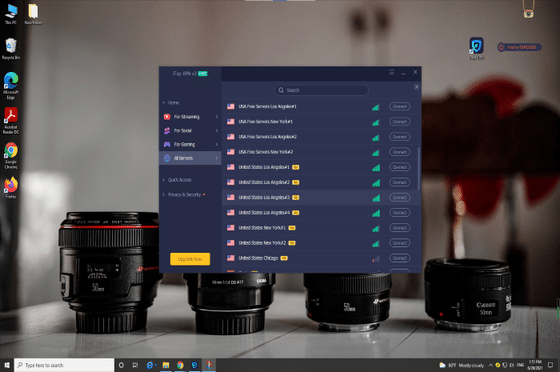Open the hamburger menu in title bar

coord(392,72)
